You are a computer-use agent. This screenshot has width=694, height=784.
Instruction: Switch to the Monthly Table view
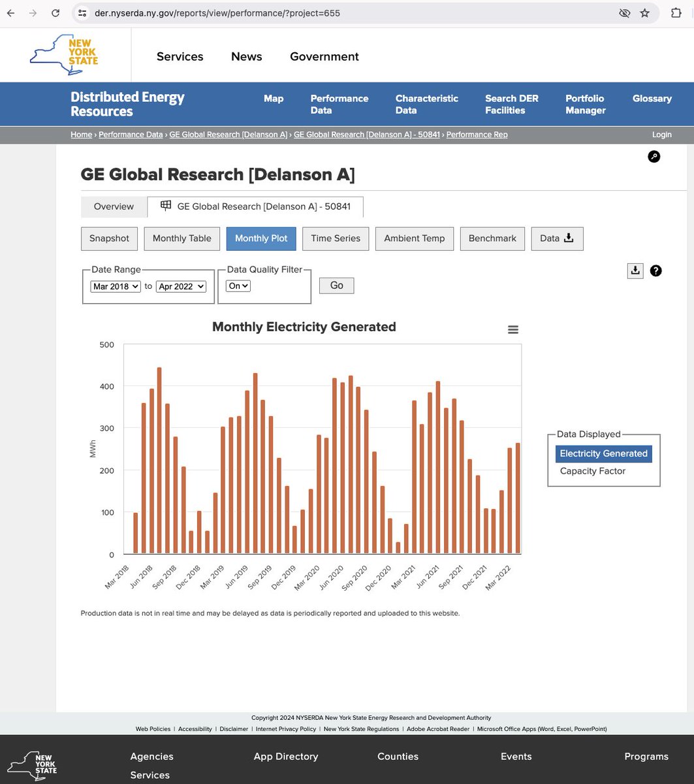[182, 238]
